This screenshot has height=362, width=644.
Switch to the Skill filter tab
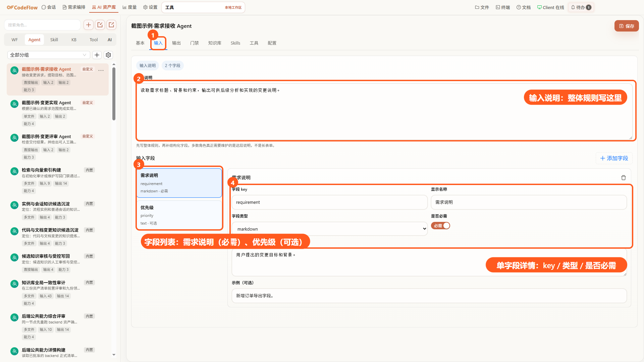[x=54, y=40]
